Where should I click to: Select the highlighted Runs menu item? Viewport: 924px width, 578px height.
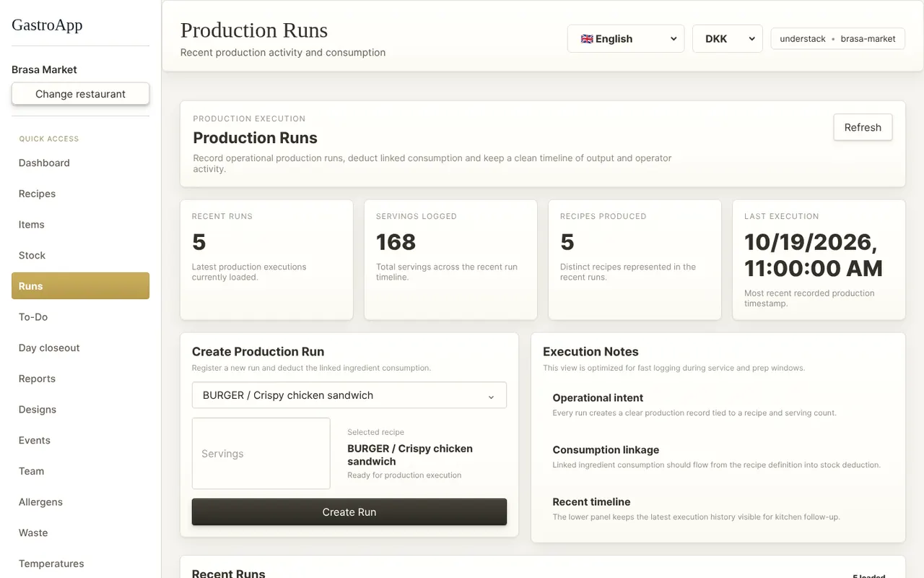(80, 286)
